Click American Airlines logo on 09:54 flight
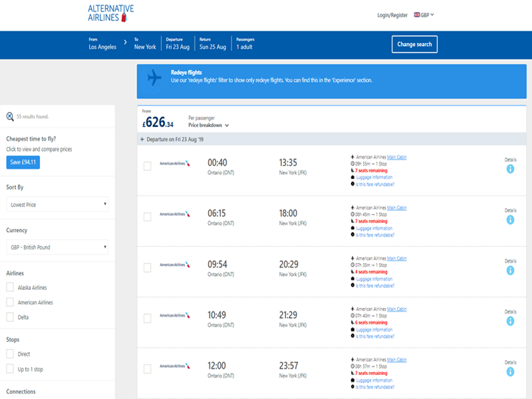532x399 pixels. [175, 265]
